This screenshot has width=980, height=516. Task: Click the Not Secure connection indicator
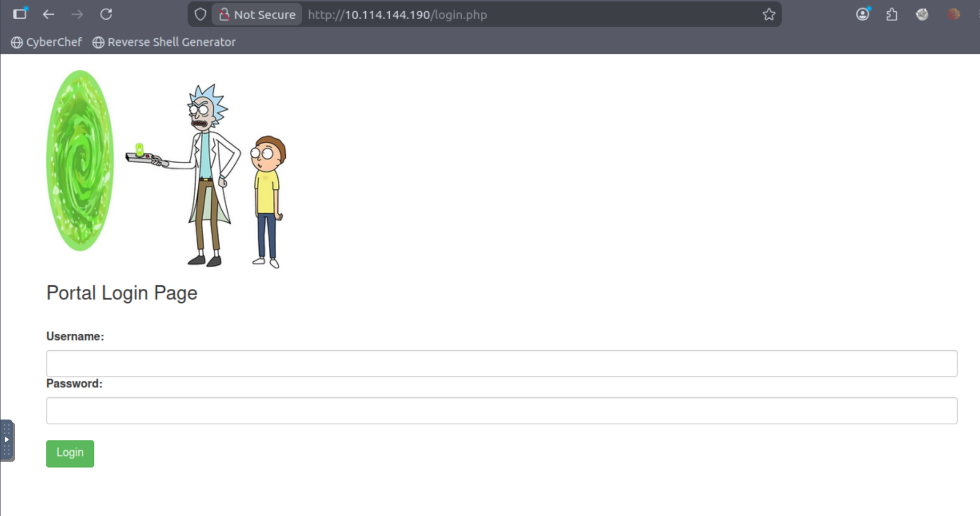pyautogui.click(x=257, y=14)
